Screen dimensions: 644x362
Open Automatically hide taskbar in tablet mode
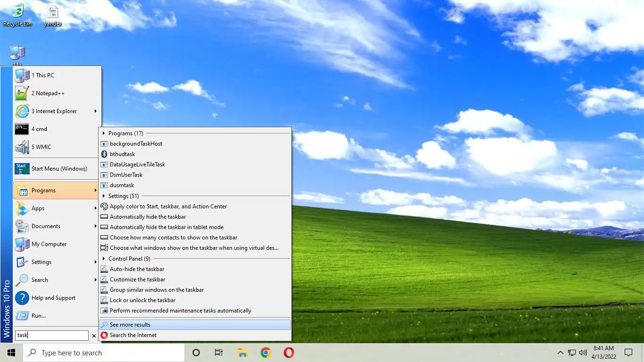coord(195,227)
